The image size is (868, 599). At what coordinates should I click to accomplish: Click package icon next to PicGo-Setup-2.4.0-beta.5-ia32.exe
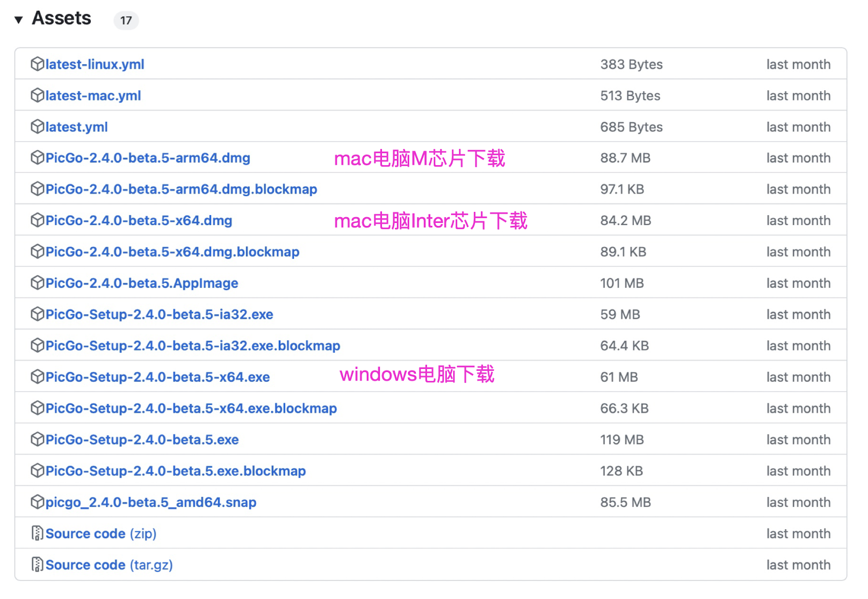tap(37, 314)
